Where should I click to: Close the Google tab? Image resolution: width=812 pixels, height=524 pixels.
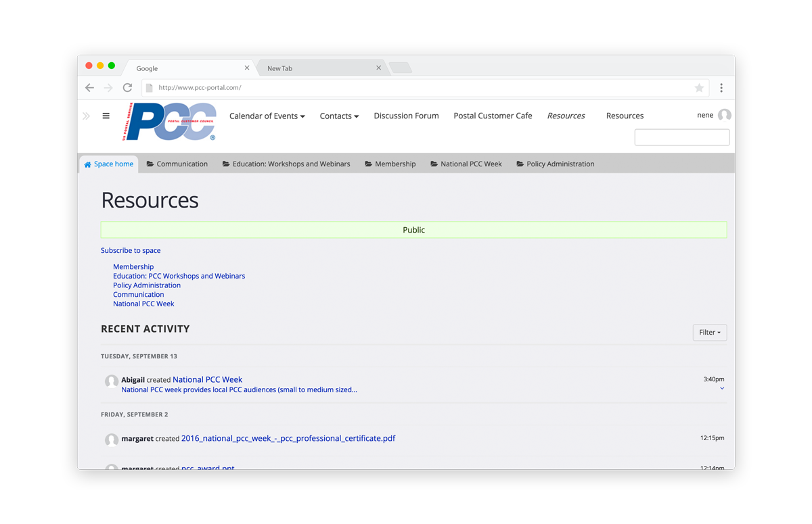coord(247,68)
